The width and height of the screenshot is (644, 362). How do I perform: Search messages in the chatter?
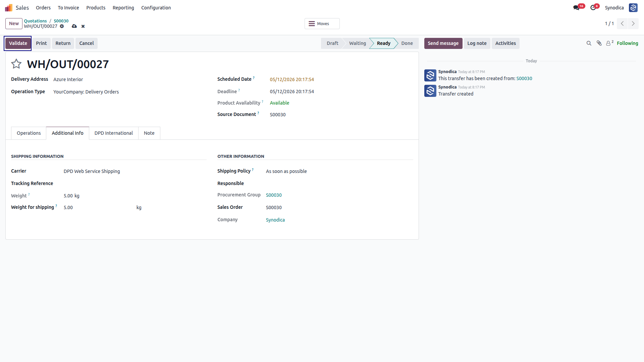pyautogui.click(x=589, y=43)
